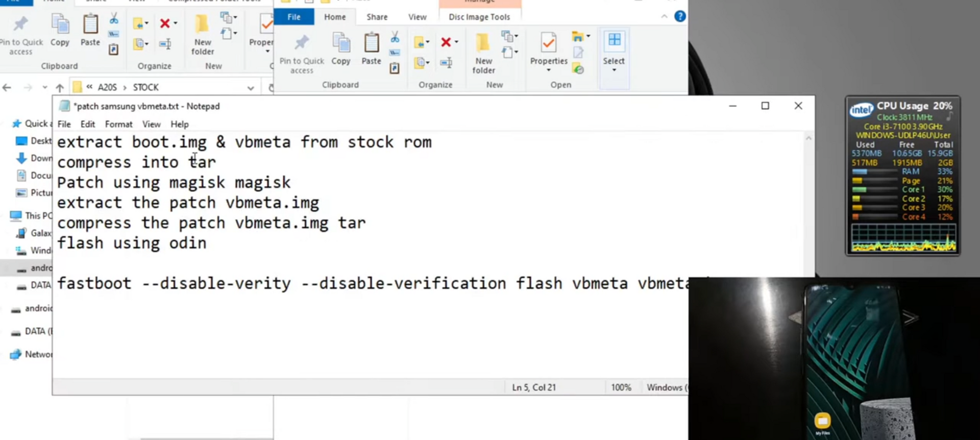This screenshot has width=980, height=440.
Task: Switch to Share tab in Disc Image Tools window
Action: click(377, 17)
